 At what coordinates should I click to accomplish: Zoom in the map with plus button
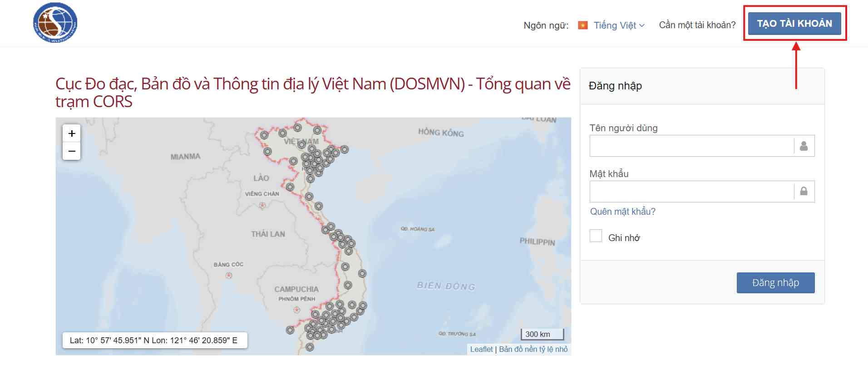[x=72, y=133]
